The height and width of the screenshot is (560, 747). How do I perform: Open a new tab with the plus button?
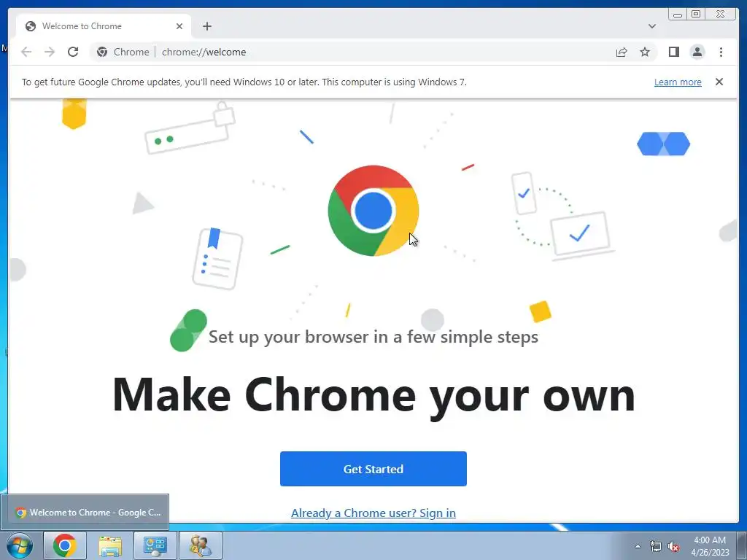[x=206, y=26]
